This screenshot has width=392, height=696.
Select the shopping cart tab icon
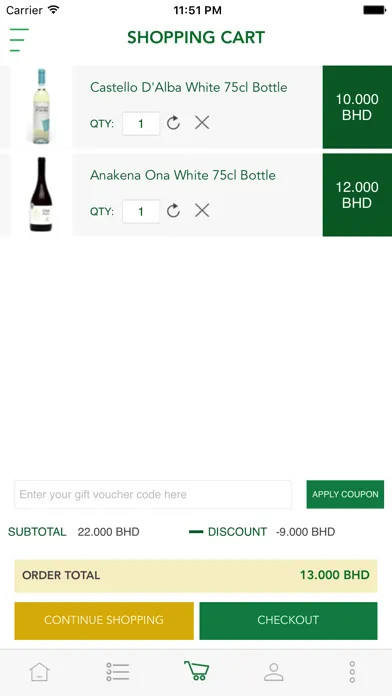196,670
